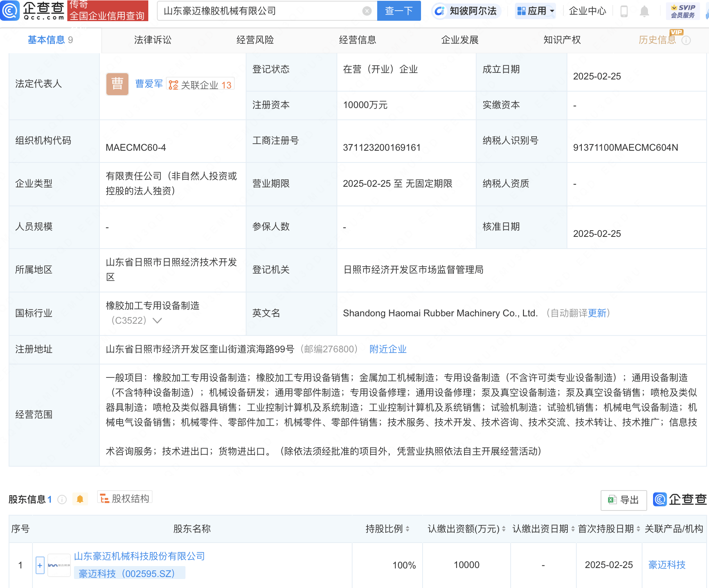Expand shareholder row with plus icon
This screenshot has height=588, width=709.
coord(40,565)
